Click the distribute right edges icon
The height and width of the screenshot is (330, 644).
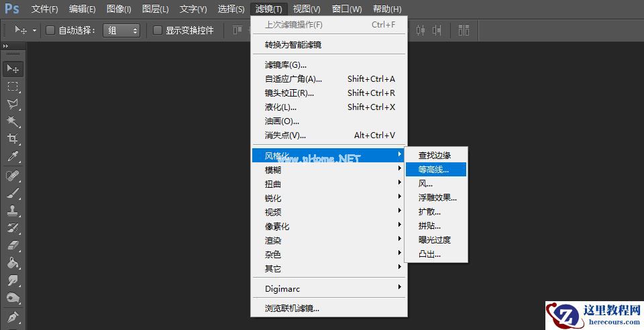point(437,30)
